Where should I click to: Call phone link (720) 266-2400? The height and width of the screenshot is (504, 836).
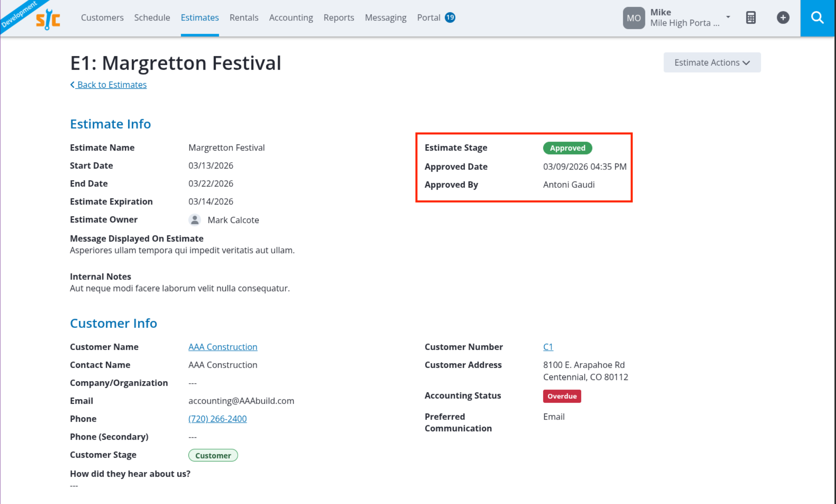[x=217, y=418]
